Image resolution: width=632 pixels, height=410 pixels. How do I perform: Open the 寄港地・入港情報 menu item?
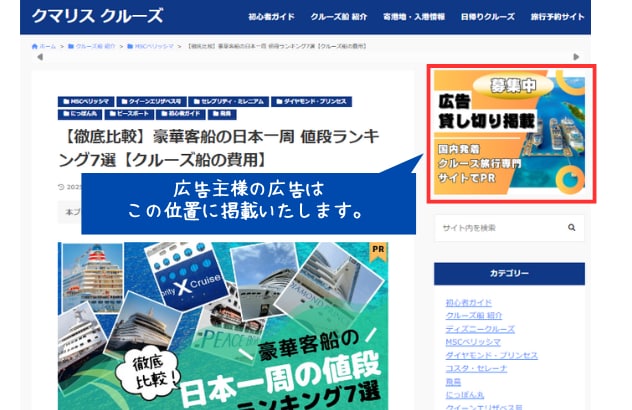414,17
